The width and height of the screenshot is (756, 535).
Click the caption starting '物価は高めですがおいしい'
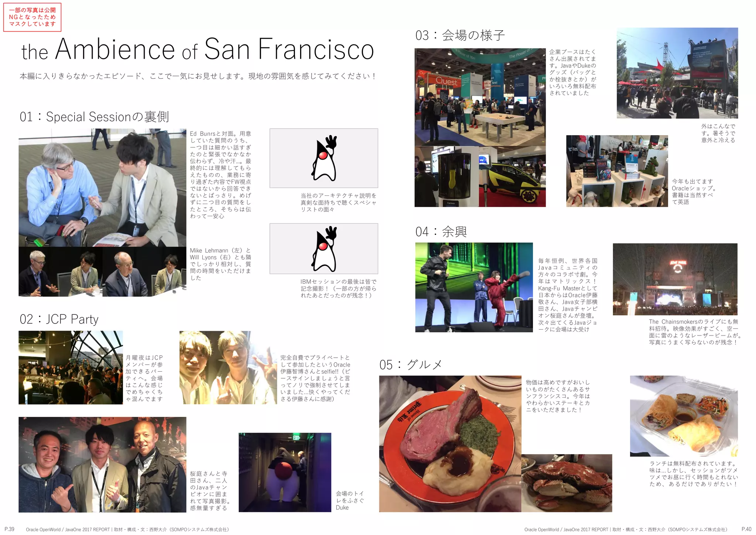point(558,396)
